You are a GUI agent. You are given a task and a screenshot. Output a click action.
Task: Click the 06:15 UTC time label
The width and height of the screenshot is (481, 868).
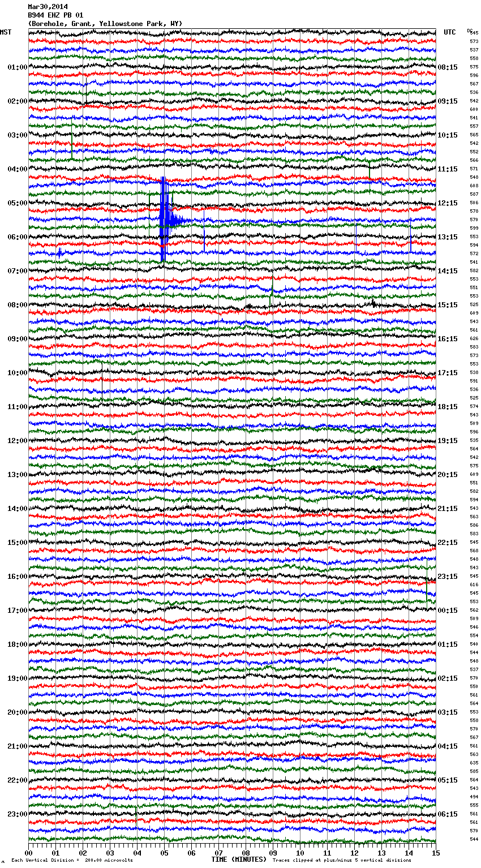pyautogui.click(x=448, y=814)
